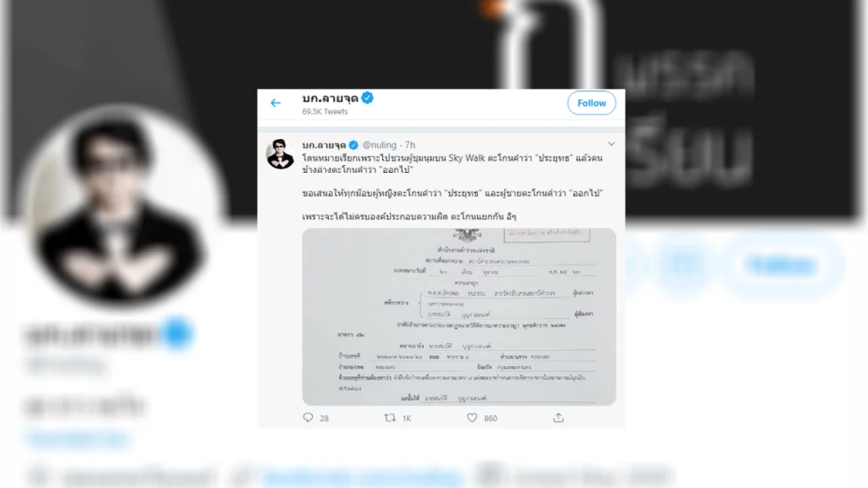Click the small profile avatar in tweet
868x488 pixels.
(x=280, y=154)
